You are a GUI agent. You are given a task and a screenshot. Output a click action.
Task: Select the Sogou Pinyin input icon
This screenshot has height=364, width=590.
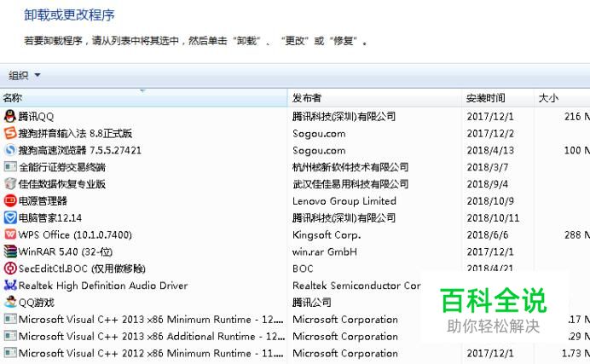tap(9, 133)
